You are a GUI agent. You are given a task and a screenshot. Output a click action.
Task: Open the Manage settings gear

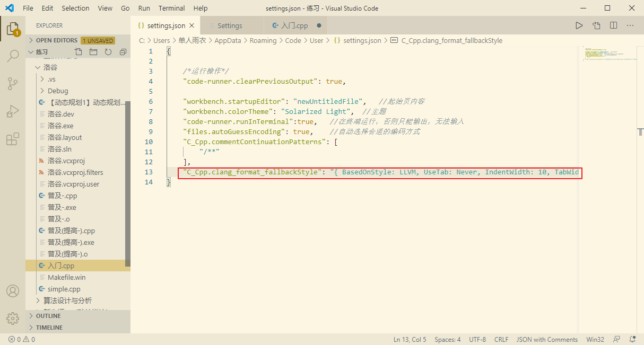13,319
